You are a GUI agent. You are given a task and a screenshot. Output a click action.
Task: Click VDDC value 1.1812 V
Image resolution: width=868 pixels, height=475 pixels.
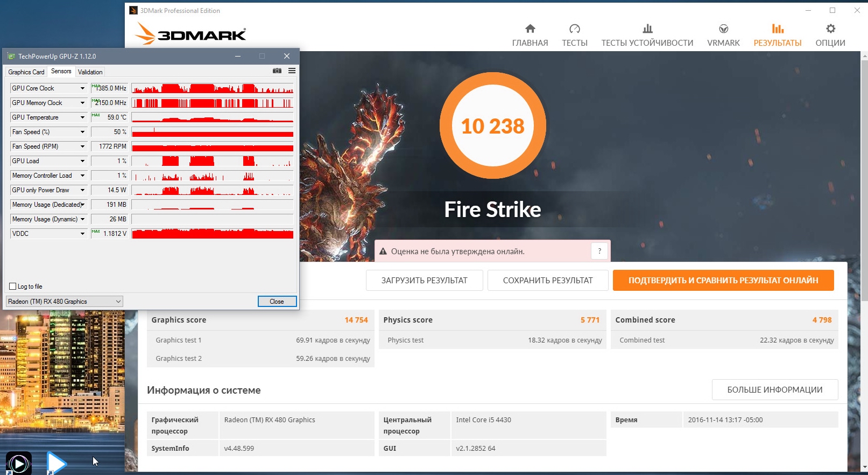tap(109, 234)
